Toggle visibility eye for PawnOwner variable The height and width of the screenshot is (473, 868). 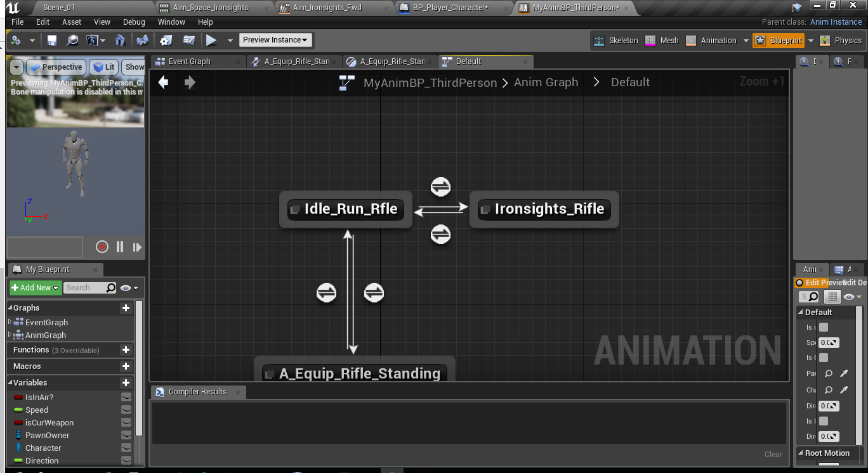127,436
